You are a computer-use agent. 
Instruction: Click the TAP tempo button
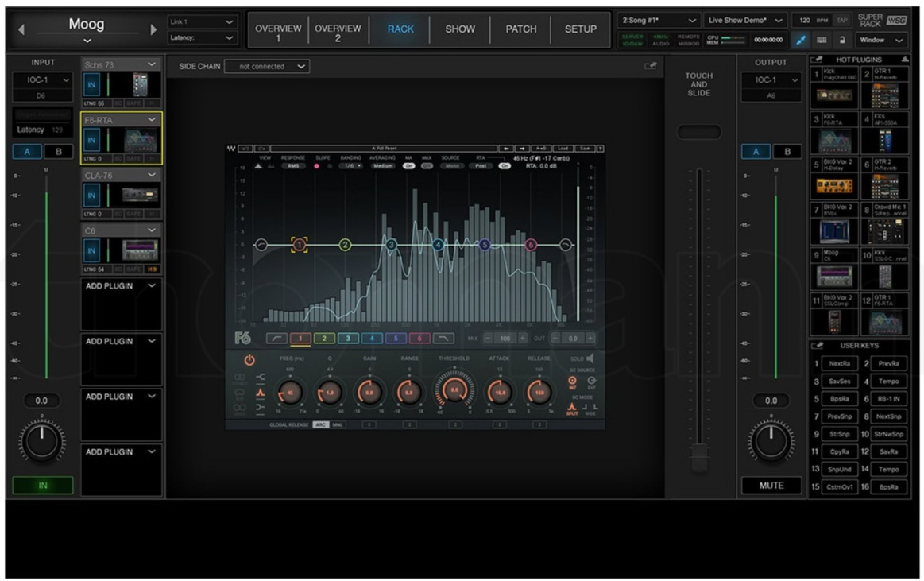[842, 21]
